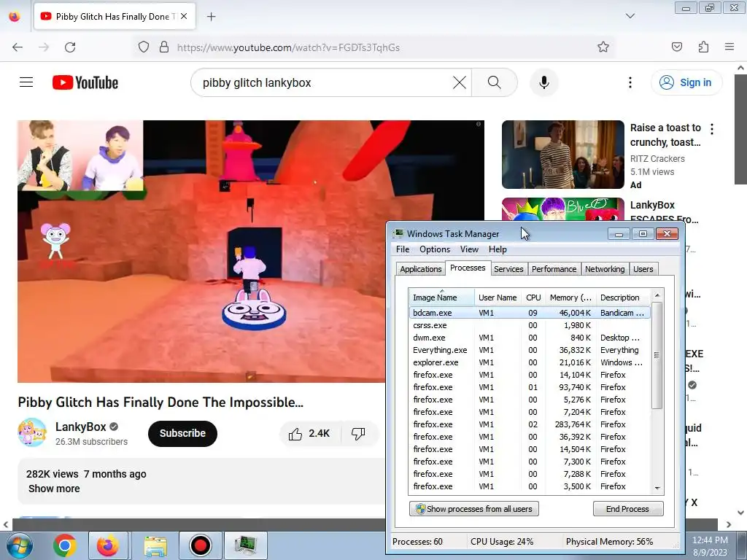Open the Windows Start menu

[19, 545]
